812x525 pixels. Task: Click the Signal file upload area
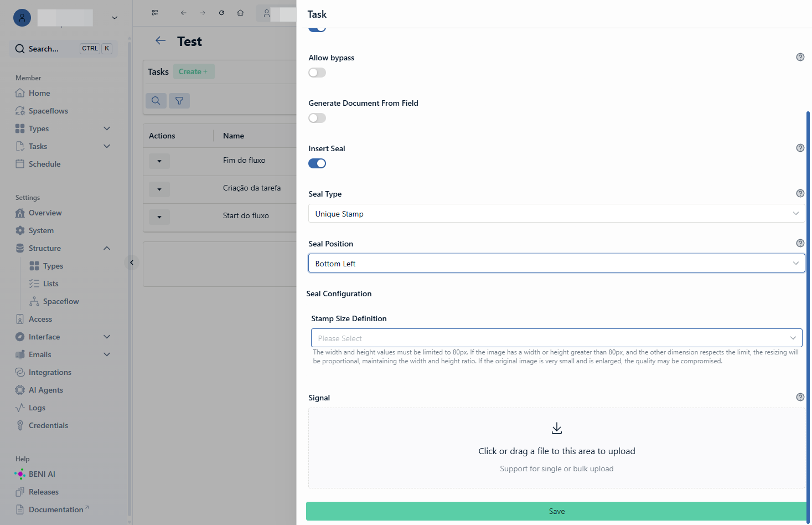557,448
